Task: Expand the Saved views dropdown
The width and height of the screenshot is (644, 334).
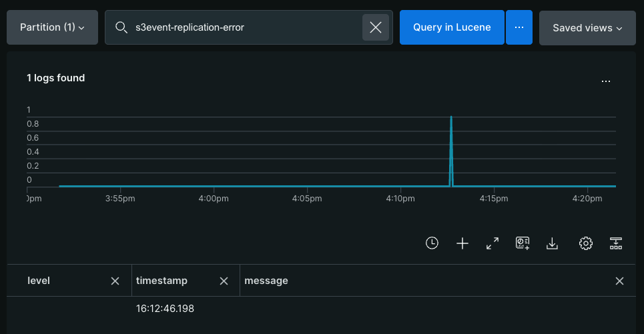Action: [x=587, y=27]
